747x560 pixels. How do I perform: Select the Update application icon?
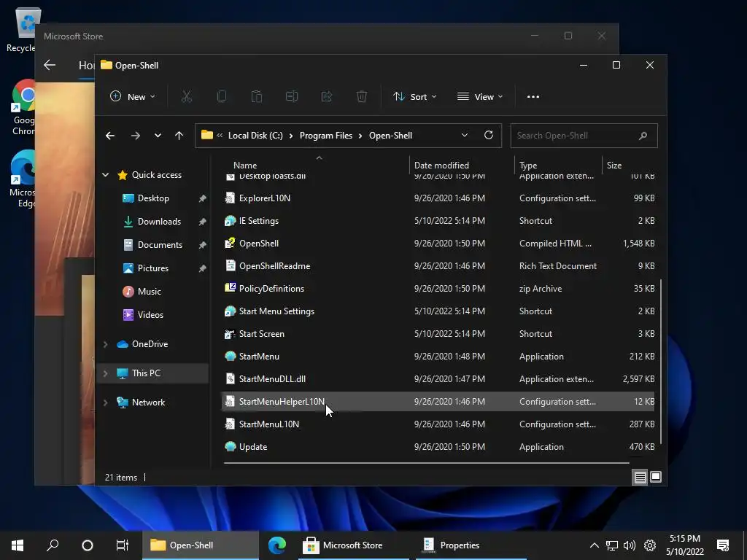230,447
